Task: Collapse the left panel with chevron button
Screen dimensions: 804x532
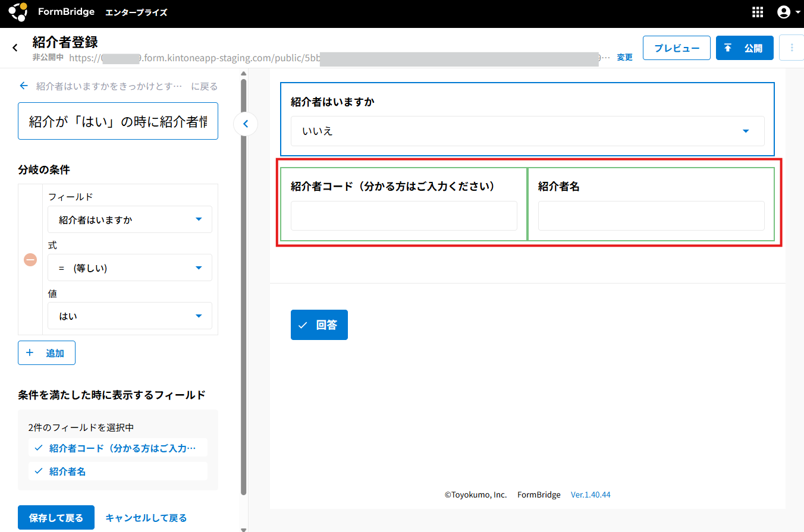Action: [246, 125]
